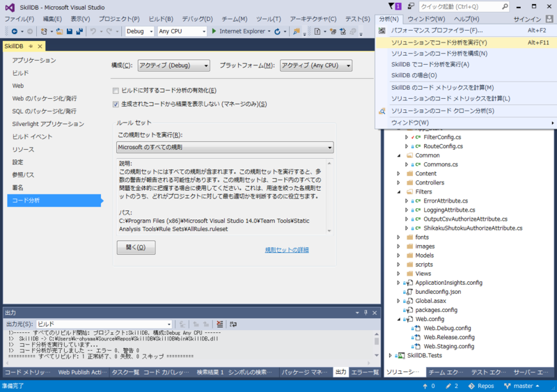The image size is (557, 392).
Task: Click the browser Refresh icon in toolbar
Action: click(x=277, y=31)
